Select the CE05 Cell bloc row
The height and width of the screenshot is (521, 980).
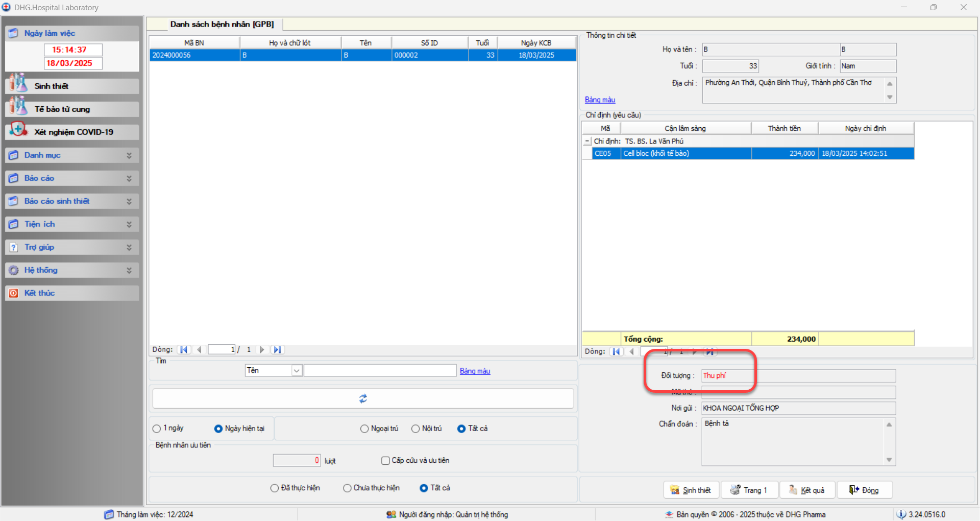pos(753,153)
